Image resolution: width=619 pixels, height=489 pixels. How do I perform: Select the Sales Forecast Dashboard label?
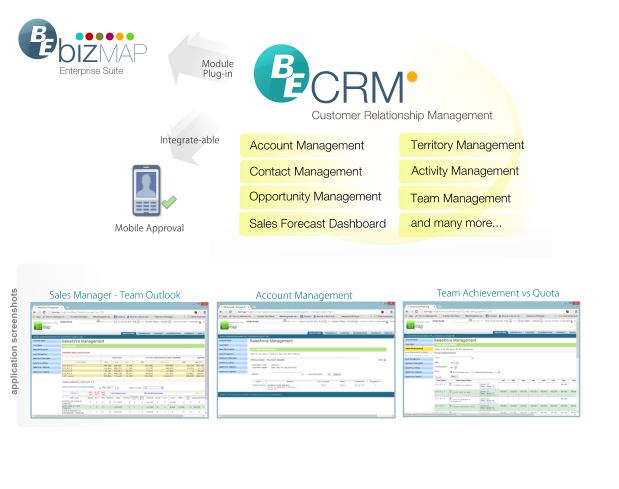click(317, 224)
